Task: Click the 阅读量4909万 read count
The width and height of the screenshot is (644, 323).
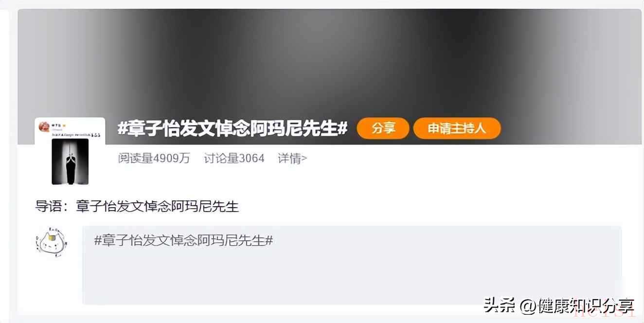Action: click(154, 158)
